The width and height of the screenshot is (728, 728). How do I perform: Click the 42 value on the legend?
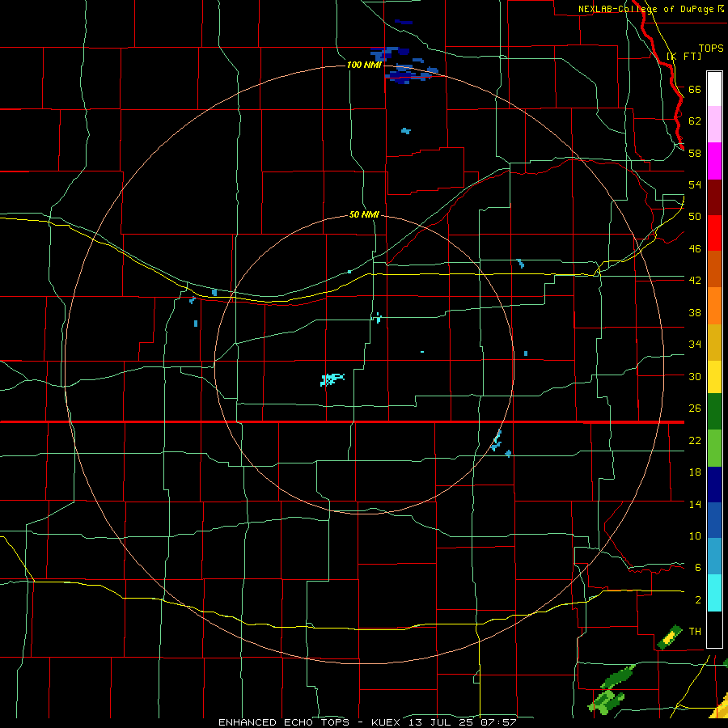tap(695, 280)
